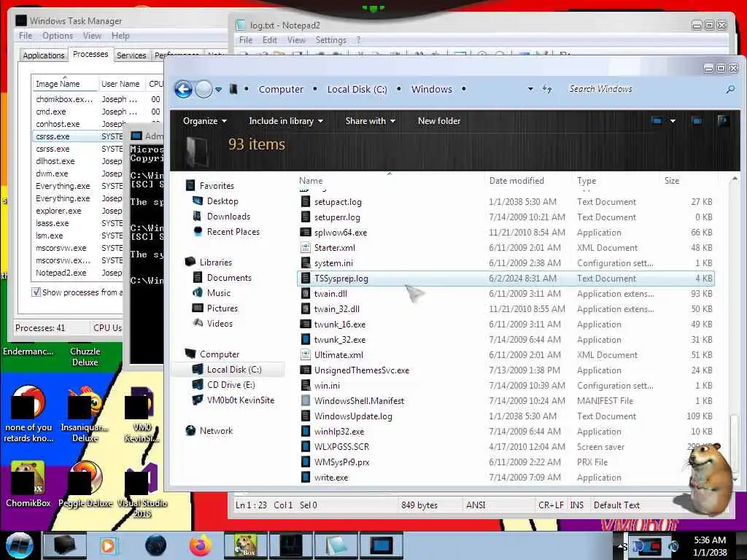Select the write.exe file icon

pyautogui.click(x=306, y=477)
